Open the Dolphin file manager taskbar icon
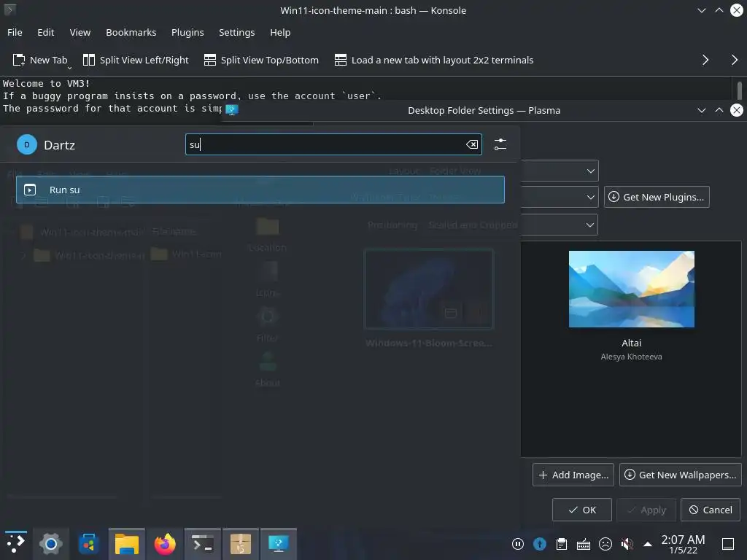The image size is (747, 560). point(127,543)
